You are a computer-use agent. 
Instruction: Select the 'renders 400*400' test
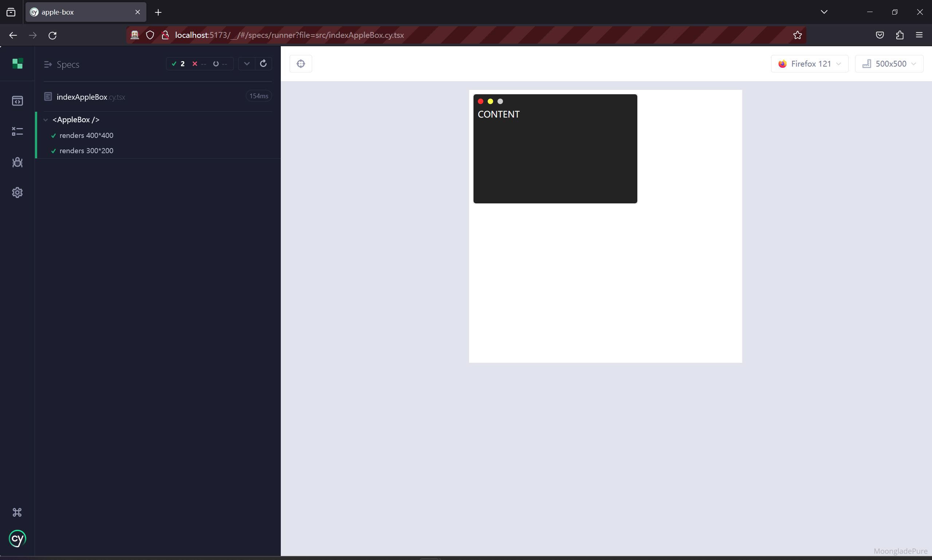coord(86,135)
